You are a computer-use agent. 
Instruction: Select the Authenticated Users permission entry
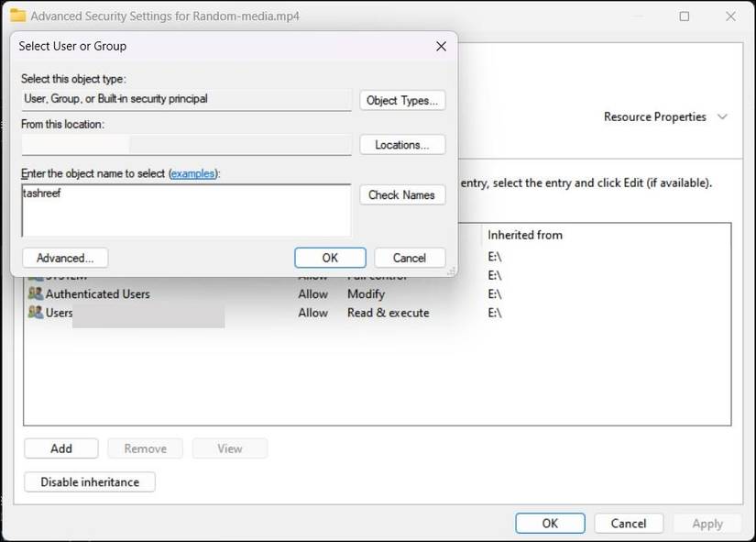98,294
